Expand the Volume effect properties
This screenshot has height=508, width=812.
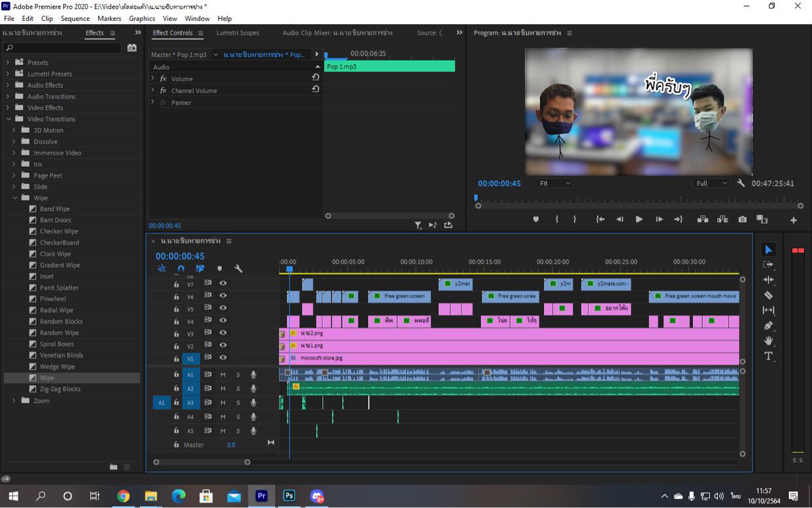pyautogui.click(x=153, y=78)
